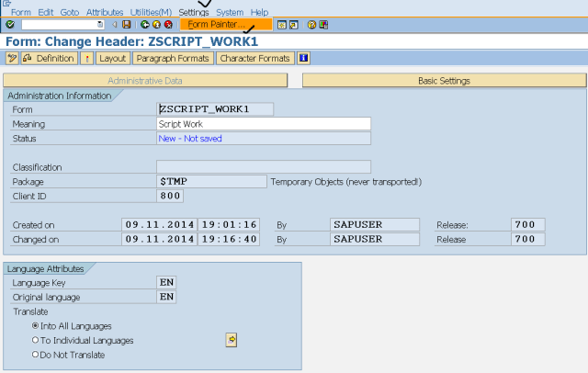Click the Form name field ZSCRIPT_WORK1
The image size is (588, 373).
(x=215, y=109)
